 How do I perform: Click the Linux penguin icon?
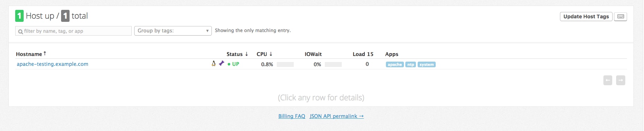pos(214,63)
